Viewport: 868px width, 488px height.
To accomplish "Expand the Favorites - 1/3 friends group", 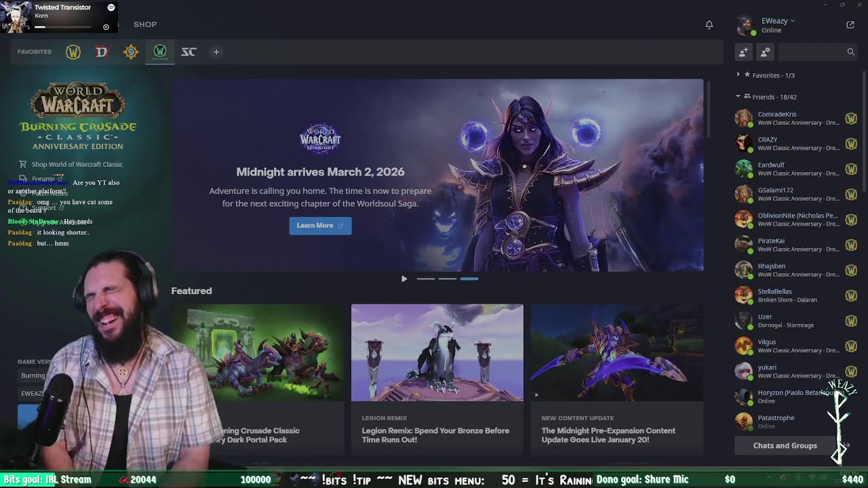I will click(x=738, y=75).
